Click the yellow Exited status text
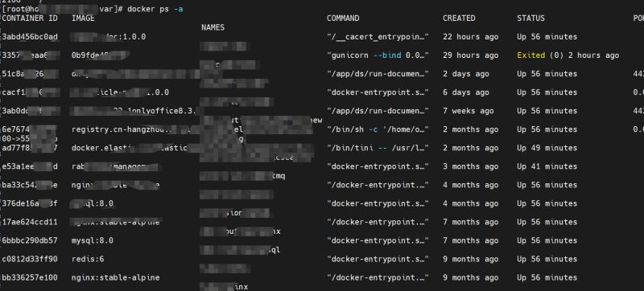The image size is (644, 291). pos(531,55)
